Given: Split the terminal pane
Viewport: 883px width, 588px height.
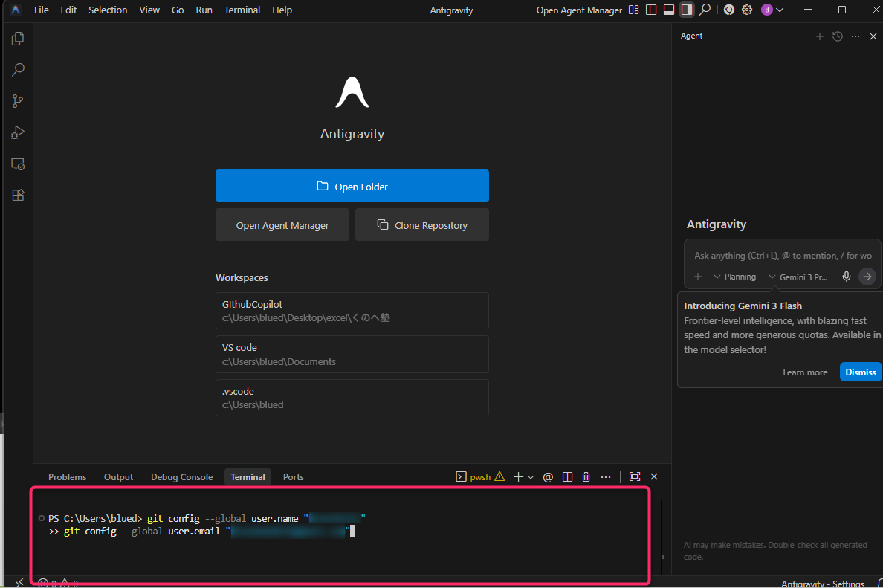Looking at the screenshot, I should pyautogui.click(x=567, y=477).
